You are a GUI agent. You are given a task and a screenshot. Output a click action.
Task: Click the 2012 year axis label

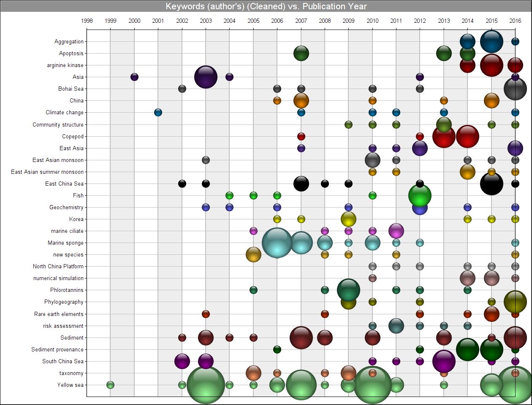(420, 21)
